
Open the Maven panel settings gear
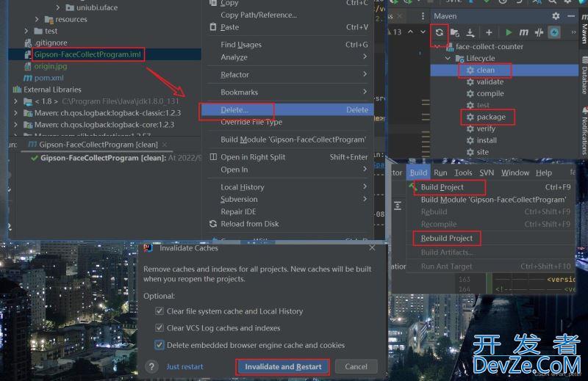pos(556,16)
